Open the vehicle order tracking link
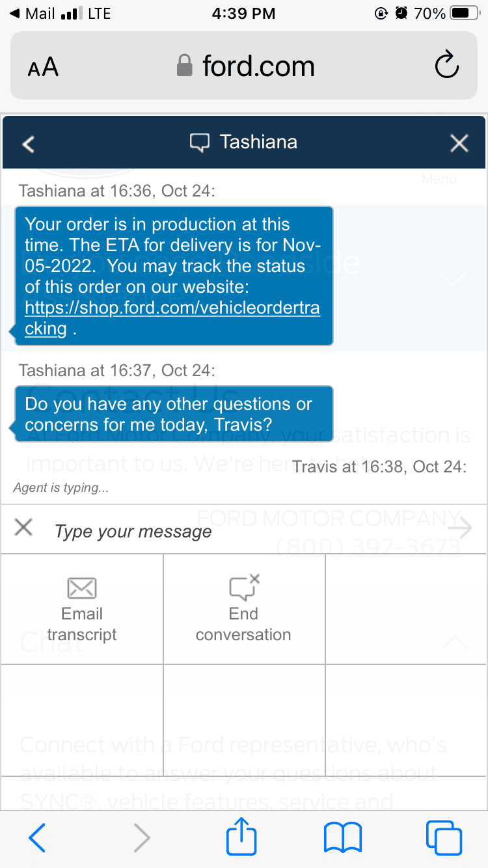Viewport: 488px width, 868px height. [x=172, y=318]
